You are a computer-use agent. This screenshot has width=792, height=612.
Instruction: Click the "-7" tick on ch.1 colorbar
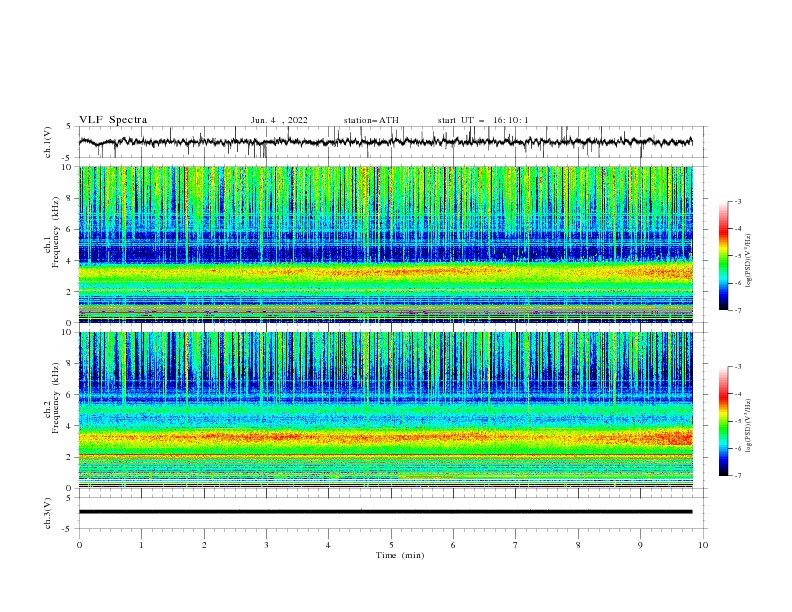(738, 310)
